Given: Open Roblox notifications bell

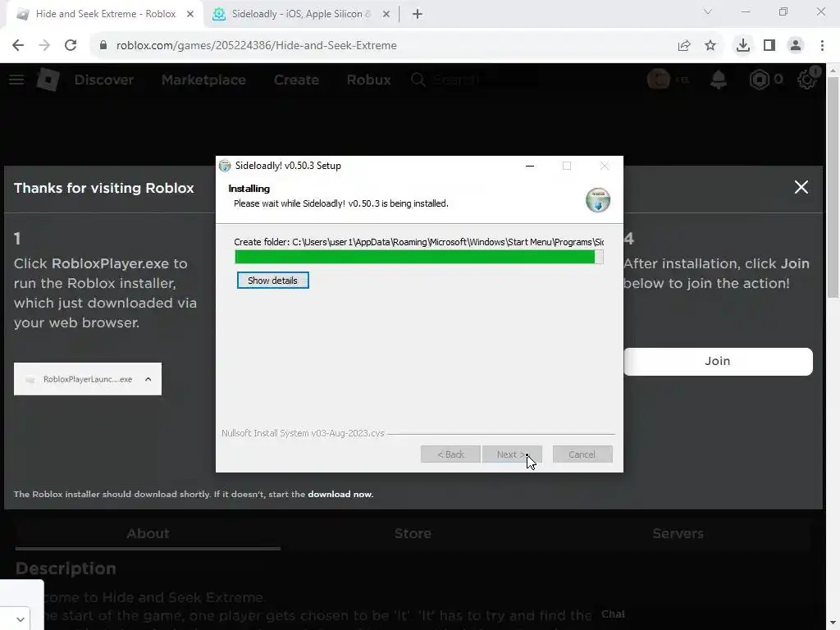Looking at the screenshot, I should 719,80.
